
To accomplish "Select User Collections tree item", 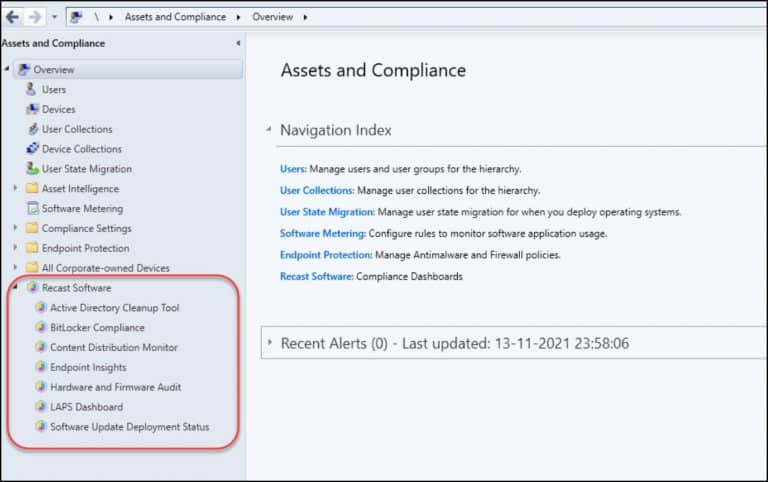I will (77, 129).
